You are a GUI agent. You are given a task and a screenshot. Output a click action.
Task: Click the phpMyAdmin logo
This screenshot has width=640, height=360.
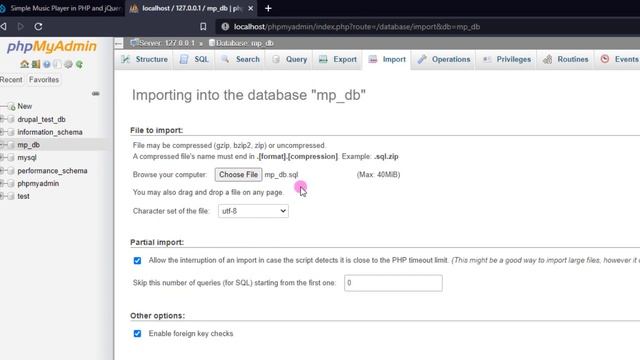click(52, 47)
